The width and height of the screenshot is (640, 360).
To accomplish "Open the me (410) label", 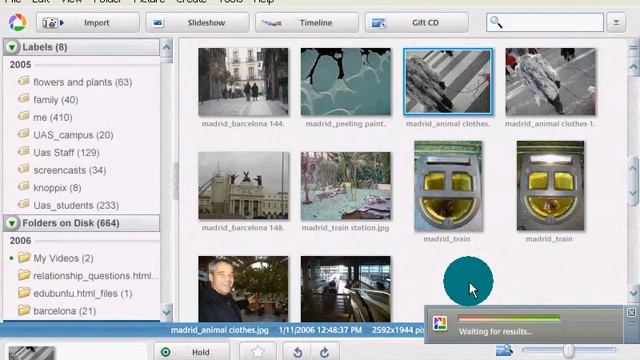I will 53,118.
